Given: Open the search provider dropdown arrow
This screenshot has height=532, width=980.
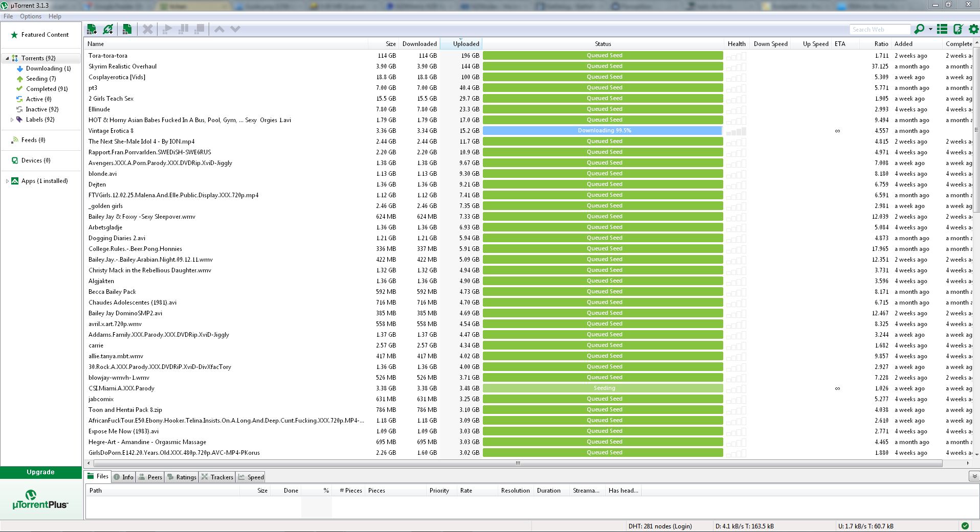Looking at the screenshot, I should pyautogui.click(x=930, y=29).
